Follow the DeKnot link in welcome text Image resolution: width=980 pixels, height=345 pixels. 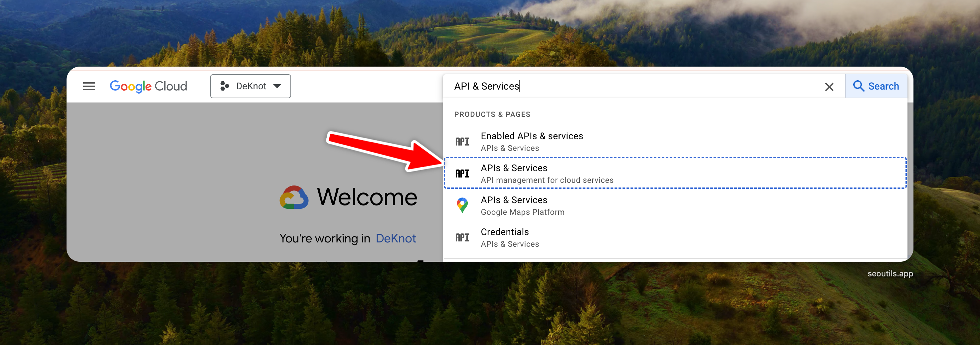(395, 238)
